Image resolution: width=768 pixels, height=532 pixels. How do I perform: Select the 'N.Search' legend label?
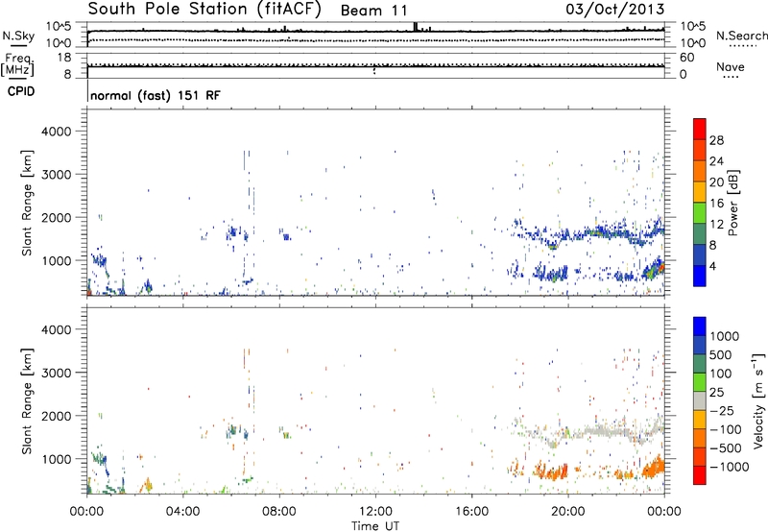(741, 36)
